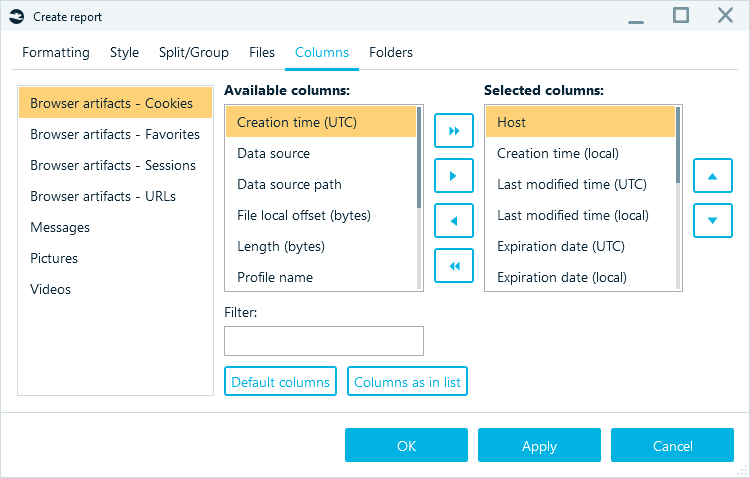
Task: Select the Messages category
Action: (115, 227)
